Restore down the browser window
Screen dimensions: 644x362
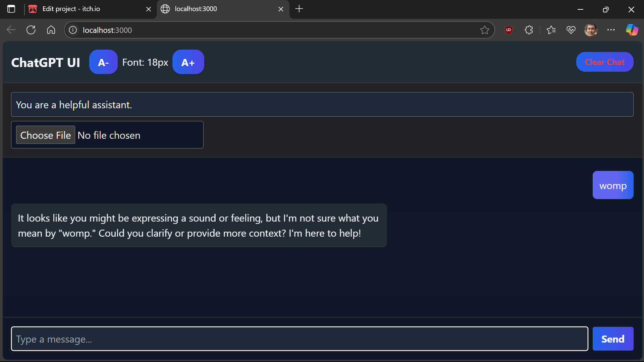pos(606,9)
